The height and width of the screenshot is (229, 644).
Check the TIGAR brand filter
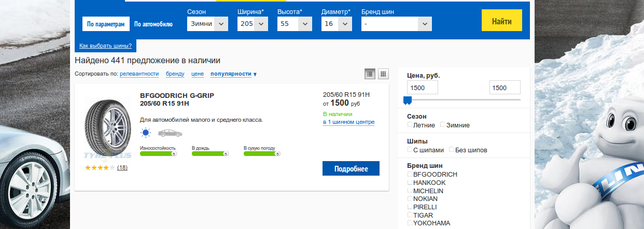click(x=410, y=214)
